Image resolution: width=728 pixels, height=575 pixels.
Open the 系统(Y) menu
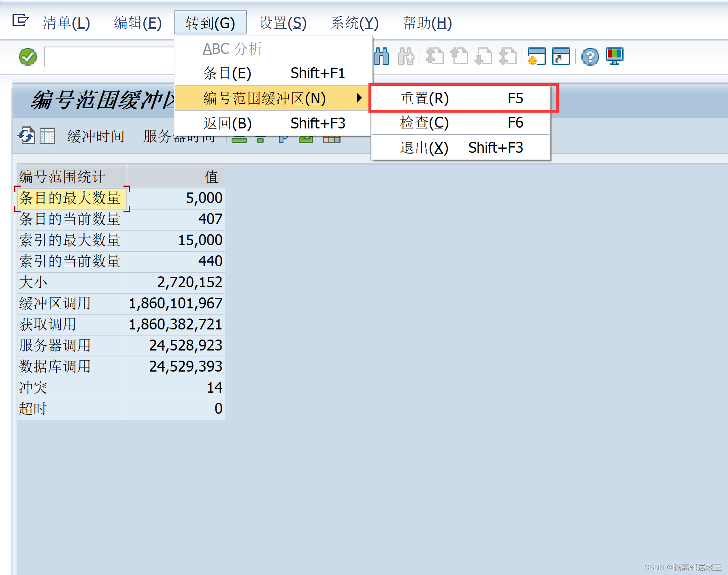[x=355, y=23]
